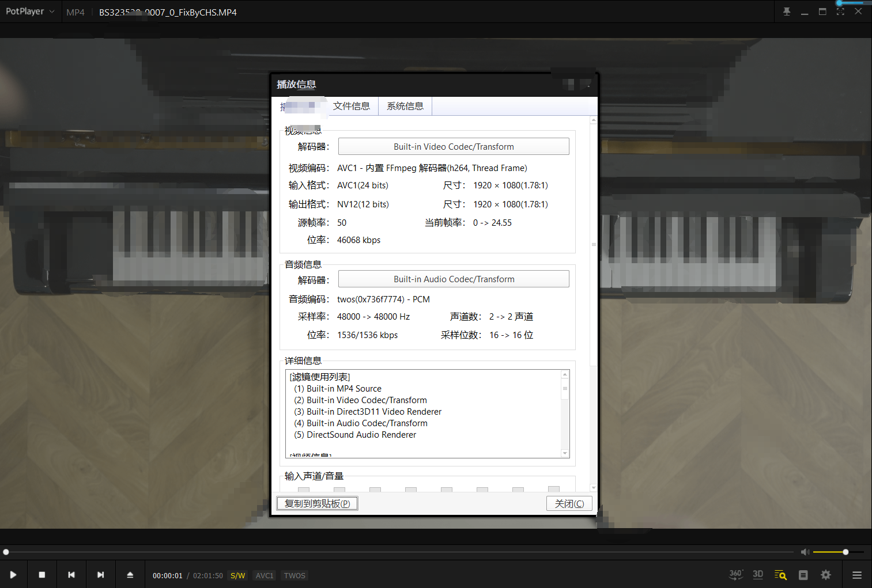
Task: Click the MP4 format label in the title bar
Action: coord(76,12)
